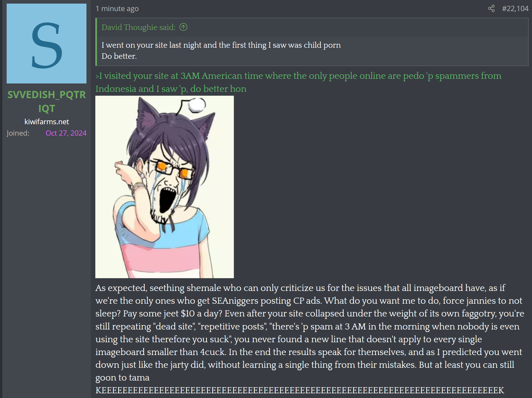Click line starting "imageboard smaller than"
532x398 pixels.
[309, 352]
